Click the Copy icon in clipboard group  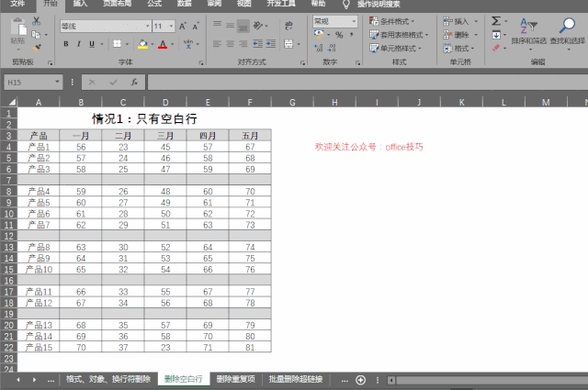tap(36, 35)
